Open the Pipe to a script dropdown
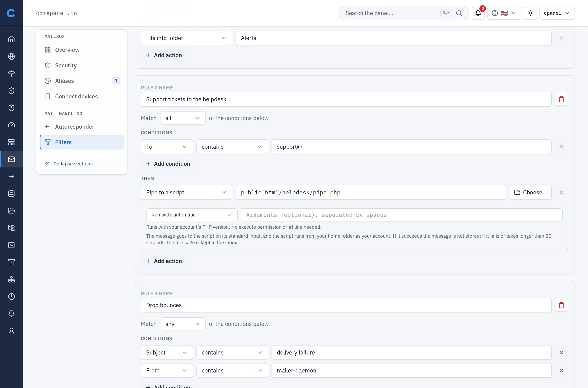 coord(186,193)
